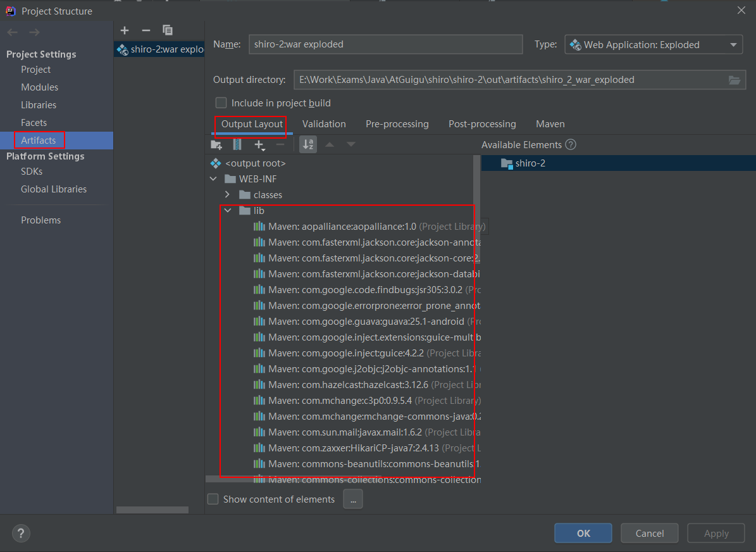
Task: Create archive in output layout toolbar
Action: [x=237, y=145]
